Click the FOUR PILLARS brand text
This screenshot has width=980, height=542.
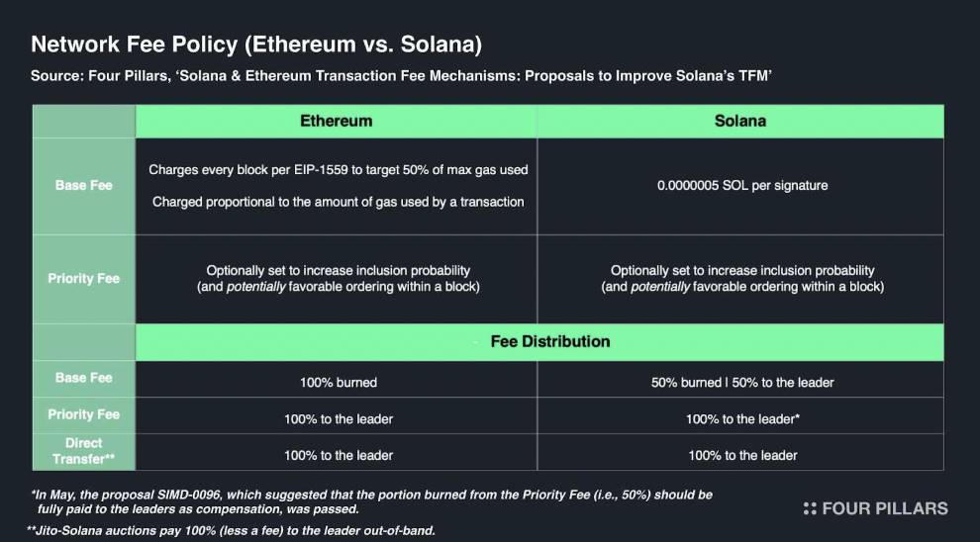click(885, 508)
